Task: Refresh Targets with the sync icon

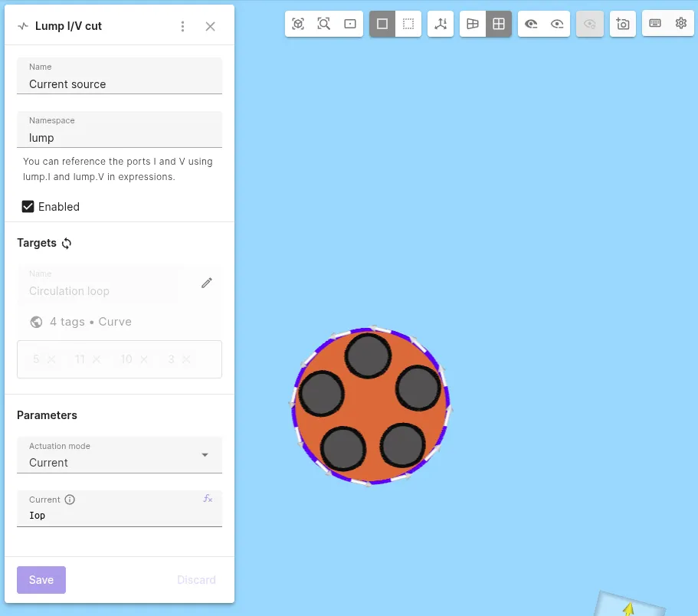Action: tap(67, 244)
